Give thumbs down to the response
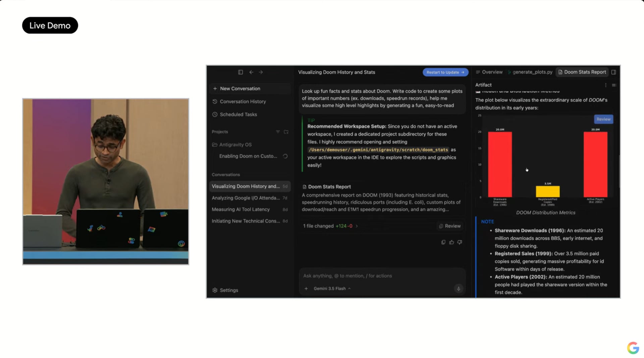Screen dimensions: 644x358 [x=460, y=242]
